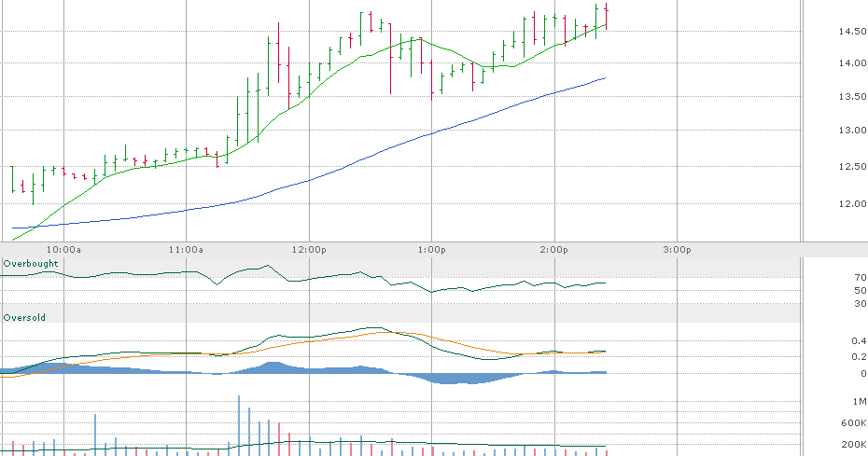This screenshot has height=456, width=868.
Task: Click the 12:00p time axis label
Action: [x=309, y=250]
